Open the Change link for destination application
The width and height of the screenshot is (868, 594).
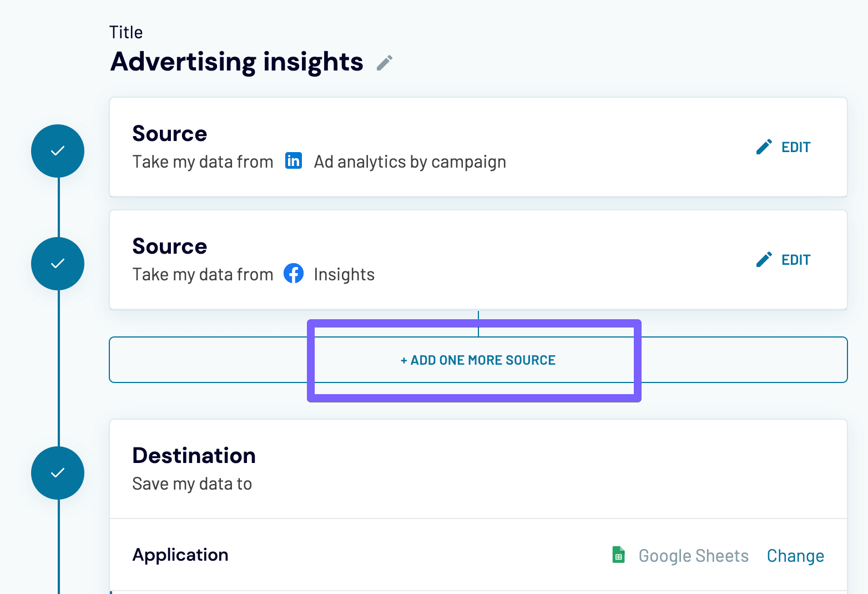795,556
